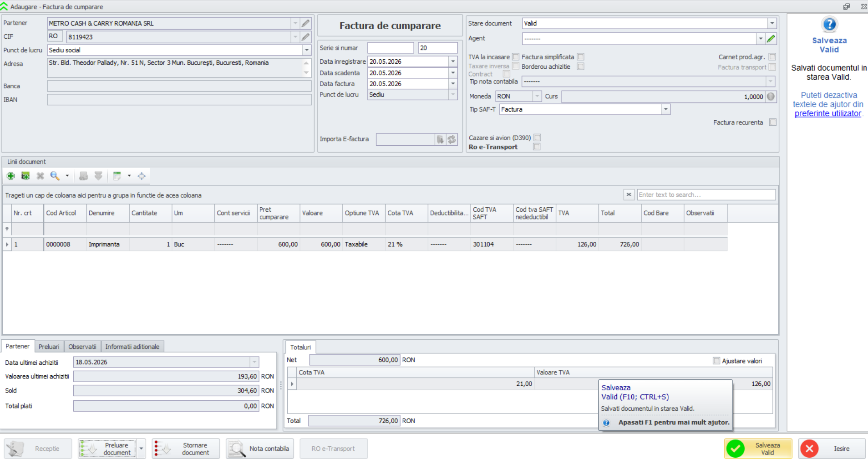Image resolution: width=868 pixels, height=460 pixels.
Task: Click the round Curs exchange rate icon
Action: [x=771, y=97]
